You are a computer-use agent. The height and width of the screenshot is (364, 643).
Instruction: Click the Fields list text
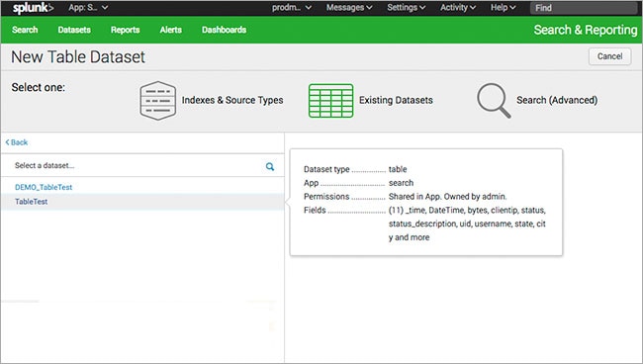(467, 224)
